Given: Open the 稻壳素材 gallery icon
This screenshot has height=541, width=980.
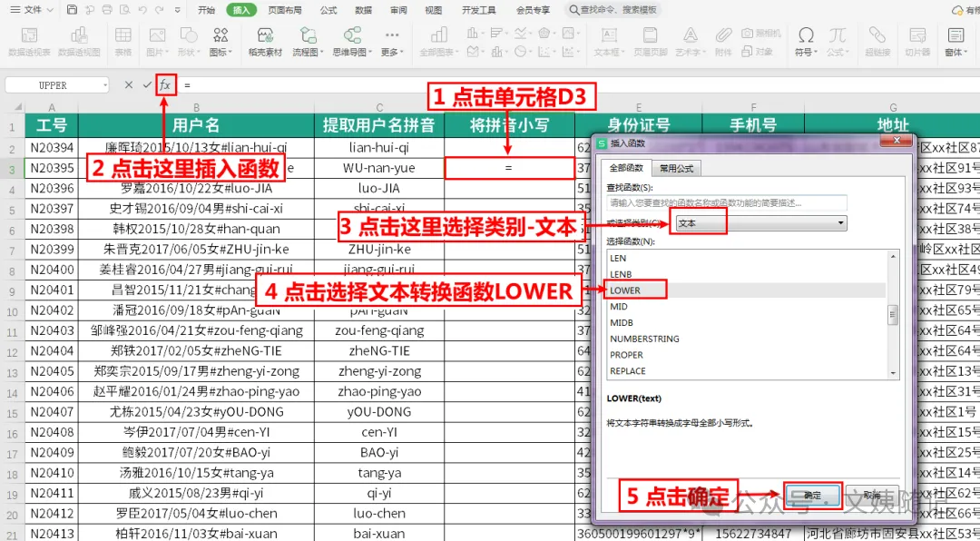Looking at the screenshot, I should point(265,41).
